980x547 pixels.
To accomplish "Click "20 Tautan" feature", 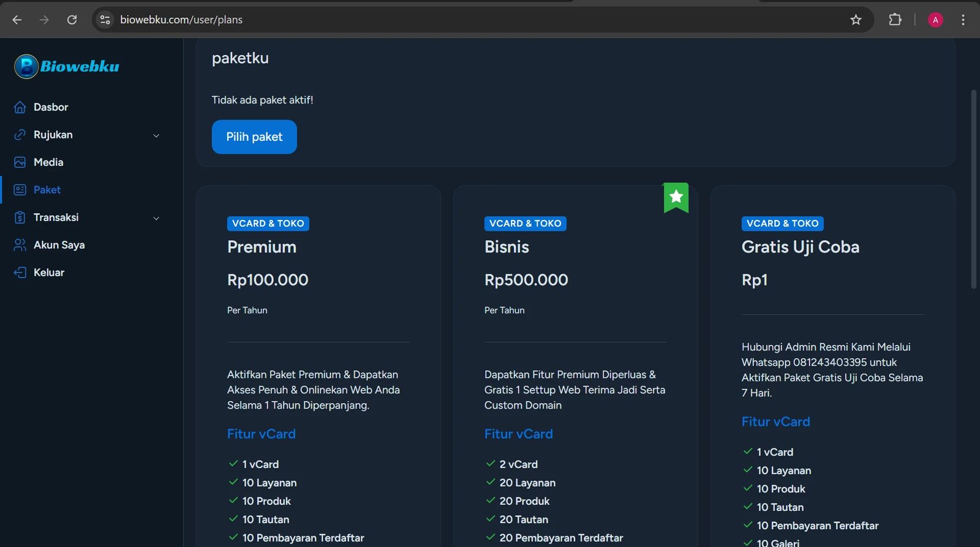I will click(x=524, y=519).
